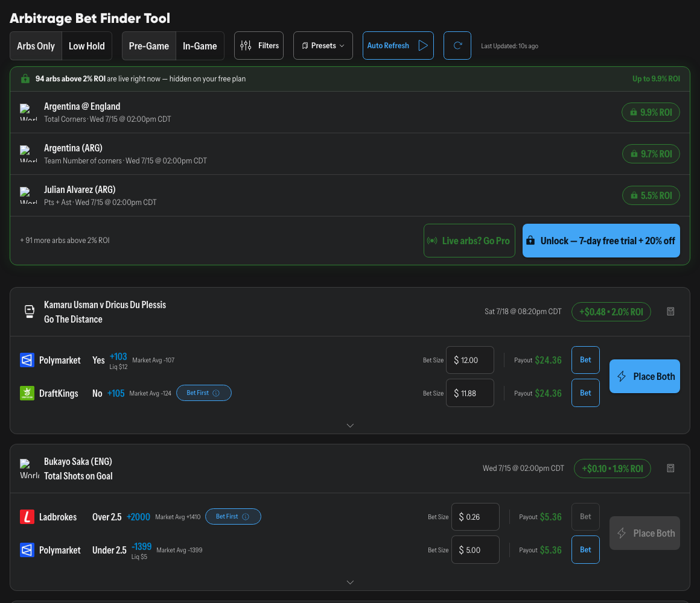Click disabled Bet button for Ladbrokes
This screenshot has width=700, height=603.
coord(585,517)
